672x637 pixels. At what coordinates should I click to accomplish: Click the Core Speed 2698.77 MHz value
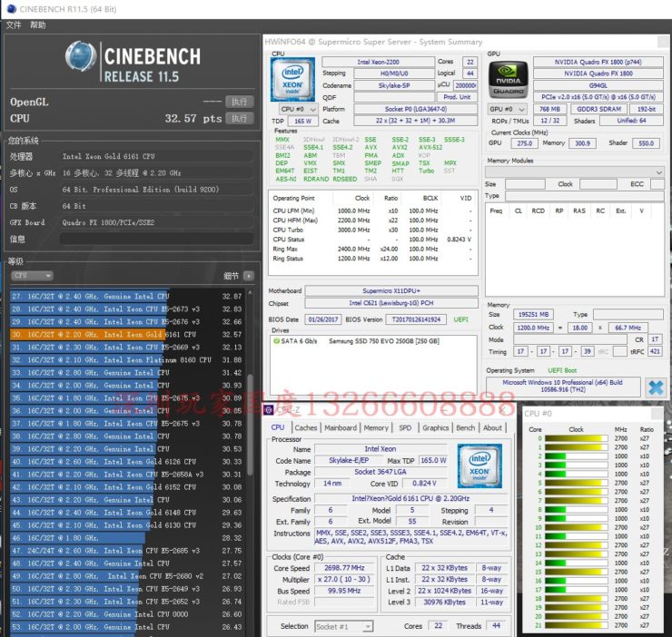pos(344,568)
